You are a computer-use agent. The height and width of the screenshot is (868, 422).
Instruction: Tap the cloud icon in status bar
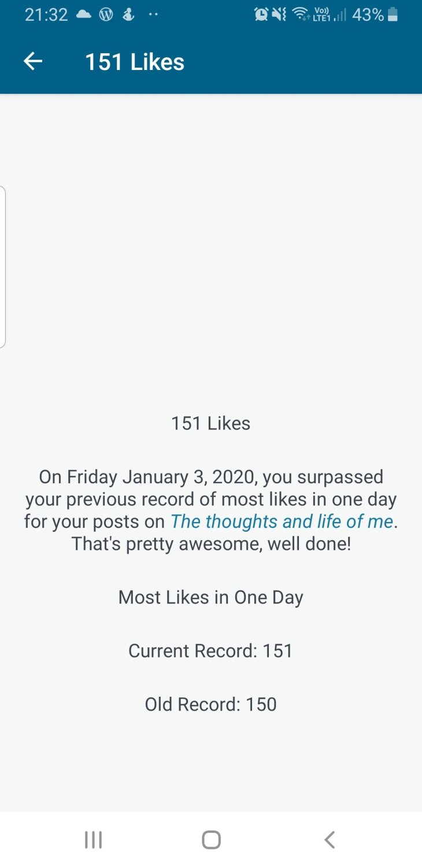pos(84,15)
